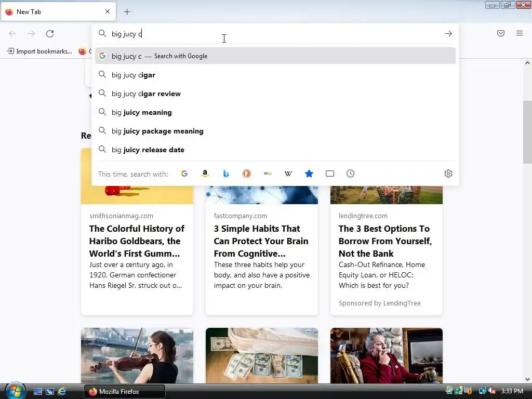Choose suggestion 'big jucy cigar'
The image size is (532, 399).
(275, 75)
